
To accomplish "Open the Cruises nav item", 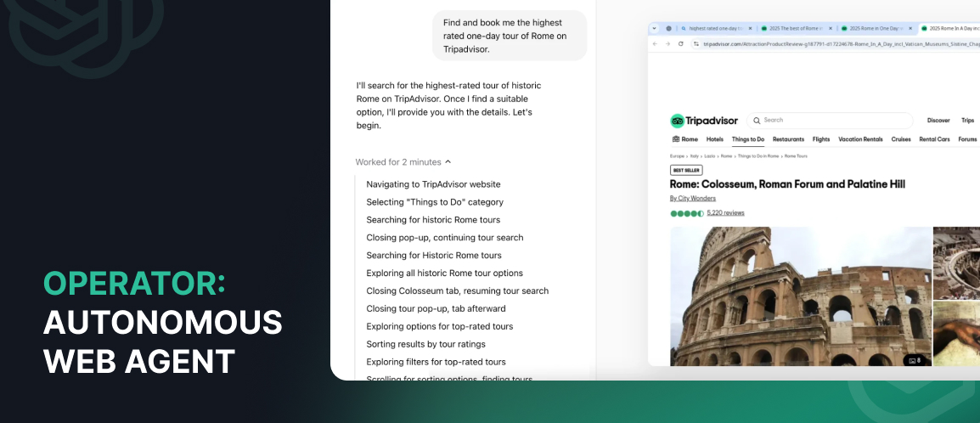I will click(901, 139).
